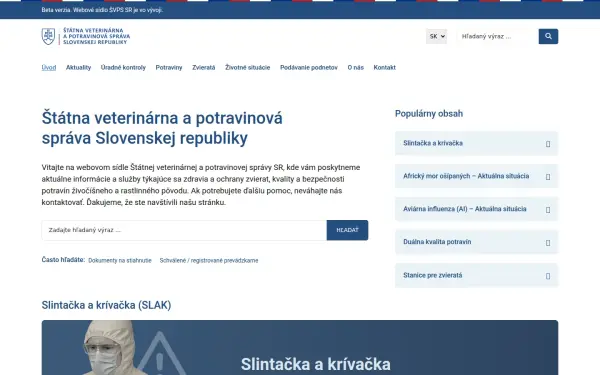The image size is (600, 375).
Task: Open Aviárna influenza (AI) – Aktuálna situácia
Action: [476, 209]
